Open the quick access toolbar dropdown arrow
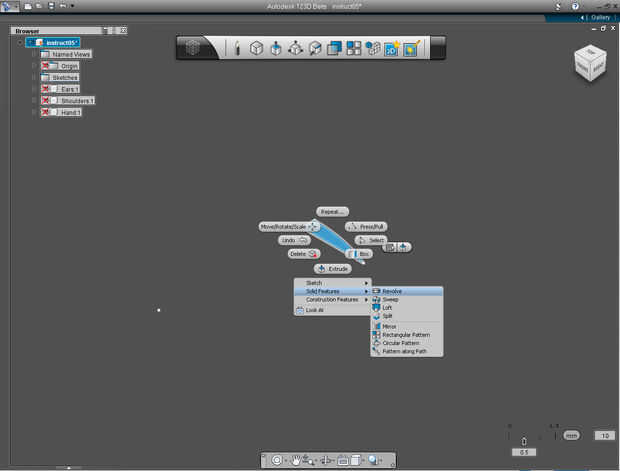 coord(72,6)
